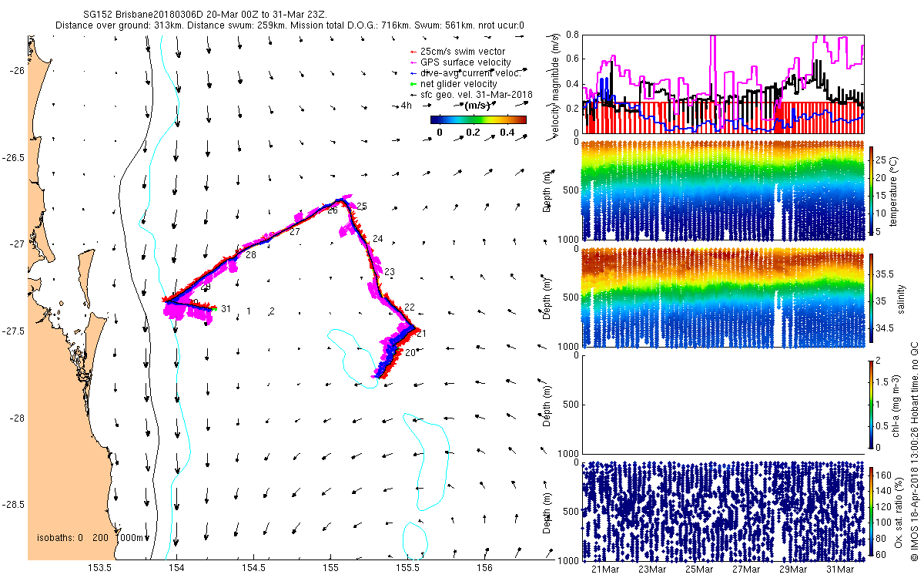Click the chl-a colorbar
Screen dimensions: 924x578
tap(872, 403)
